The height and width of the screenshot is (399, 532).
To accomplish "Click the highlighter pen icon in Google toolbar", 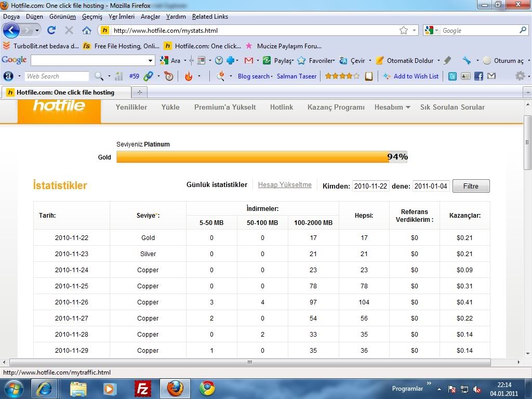I will pos(447,60).
